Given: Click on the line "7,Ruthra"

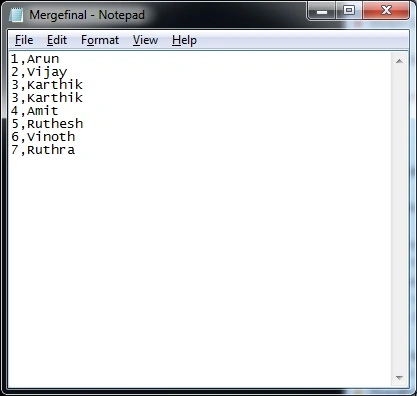Looking at the screenshot, I should (43, 150).
